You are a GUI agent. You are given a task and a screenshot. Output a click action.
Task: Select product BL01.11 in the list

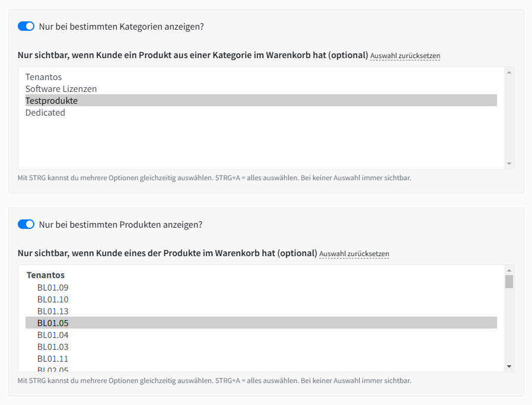click(x=53, y=359)
